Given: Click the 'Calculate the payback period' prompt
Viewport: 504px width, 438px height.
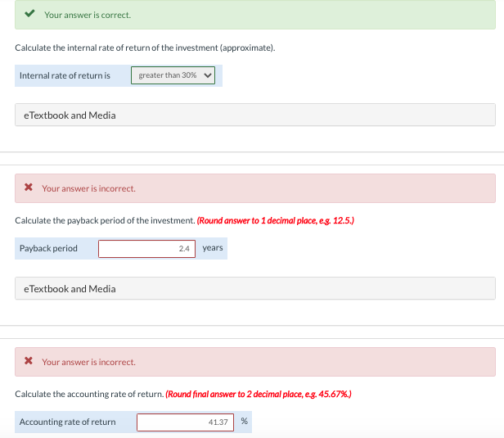Looking at the screenshot, I should coord(105,220).
